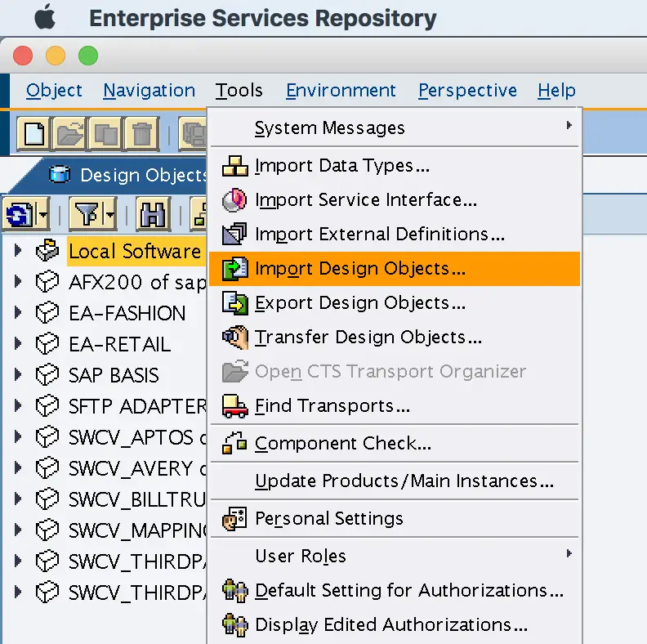The image size is (647, 644).
Task: Click the Open folder toolbar icon
Action: (x=69, y=134)
